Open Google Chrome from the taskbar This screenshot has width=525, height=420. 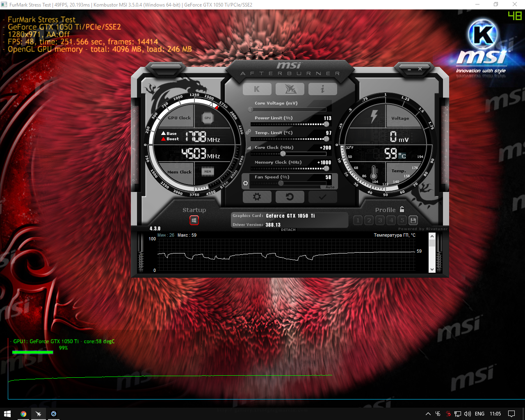[23, 414]
